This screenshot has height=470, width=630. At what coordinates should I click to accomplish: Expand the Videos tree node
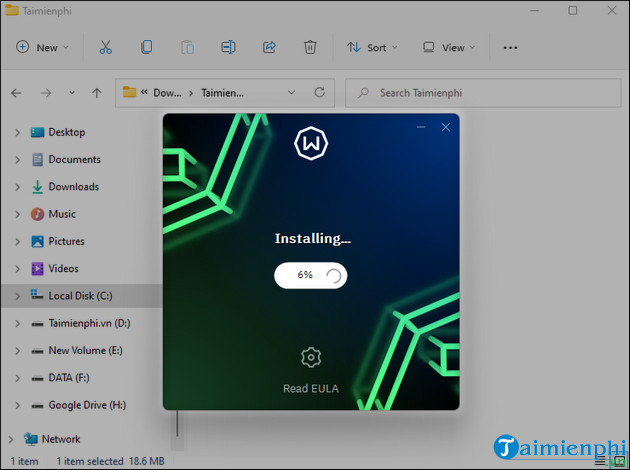point(17,269)
